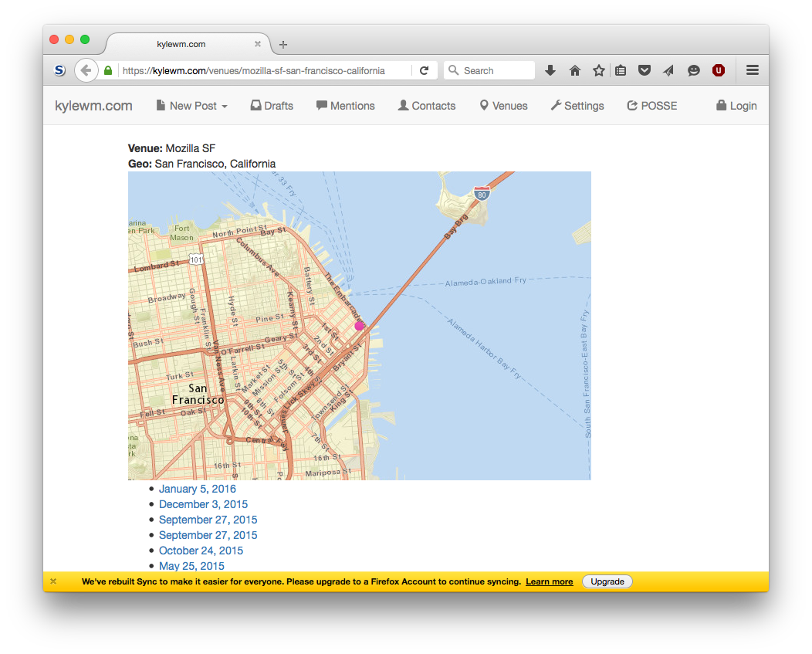Click the I-80 highway shield on map
Viewport: 812px width, 654px height.
point(482,194)
